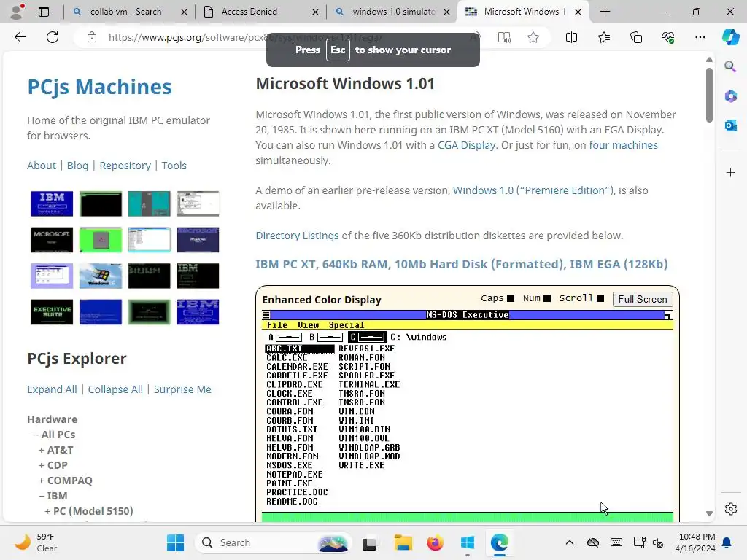Click the Surprise Me link
The height and width of the screenshot is (560, 747).
(x=182, y=389)
